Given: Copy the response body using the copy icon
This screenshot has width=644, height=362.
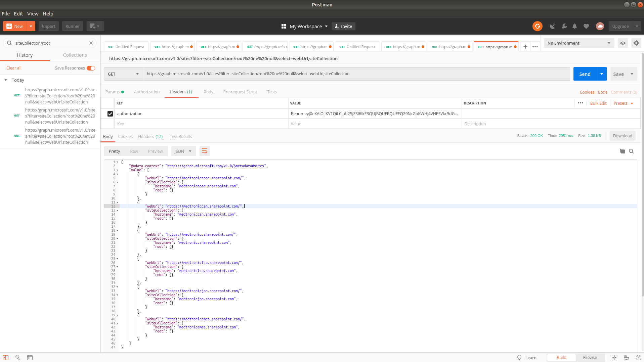Looking at the screenshot, I should point(622,151).
